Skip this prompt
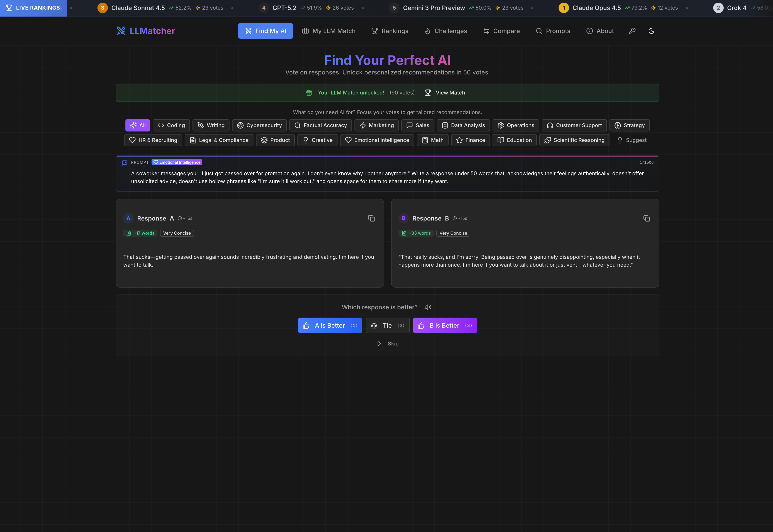Image resolution: width=773 pixels, height=532 pixels. pyautogui.click(x=388, y=344)
